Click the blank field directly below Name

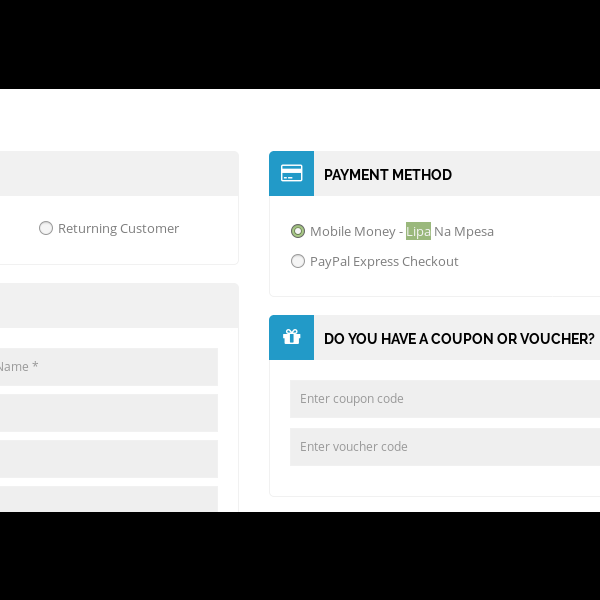[x=108, y=412]
